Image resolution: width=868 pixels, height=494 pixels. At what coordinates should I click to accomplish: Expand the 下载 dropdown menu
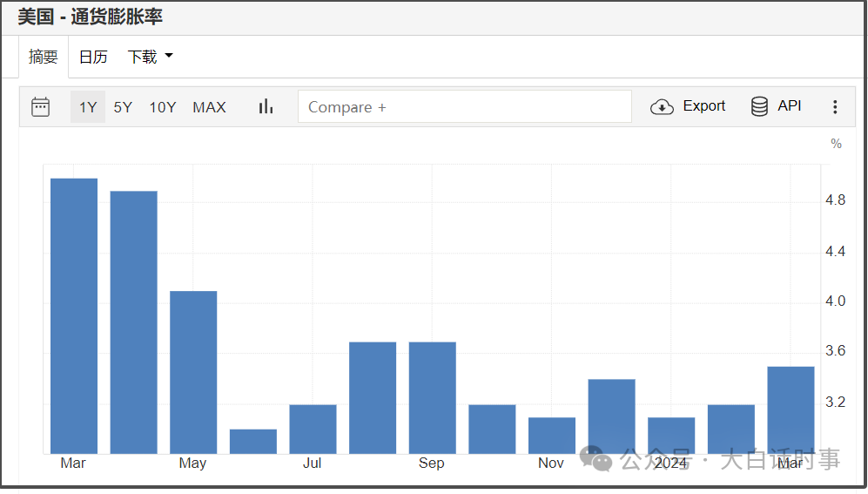point(150,57)
